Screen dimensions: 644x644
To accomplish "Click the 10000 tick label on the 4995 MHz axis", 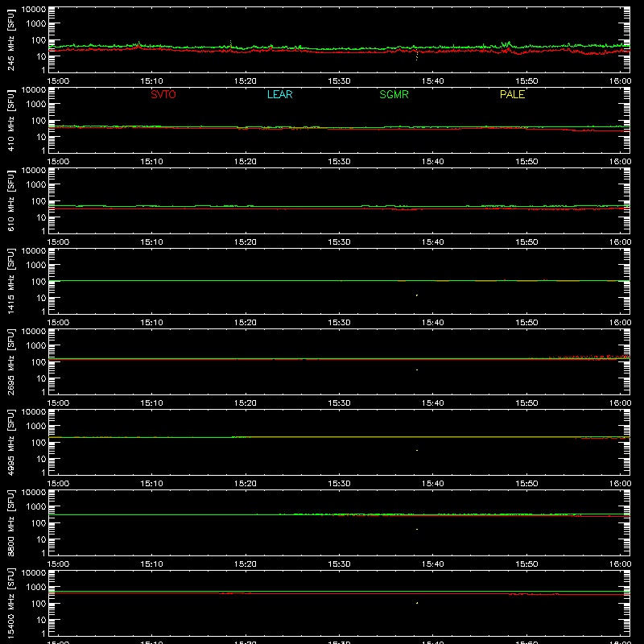I will 34,412.
